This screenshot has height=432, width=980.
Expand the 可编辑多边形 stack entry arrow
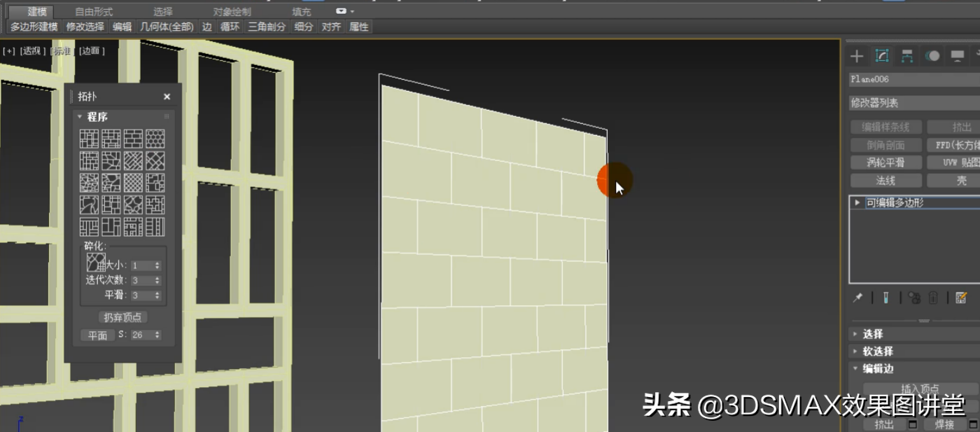857,202
